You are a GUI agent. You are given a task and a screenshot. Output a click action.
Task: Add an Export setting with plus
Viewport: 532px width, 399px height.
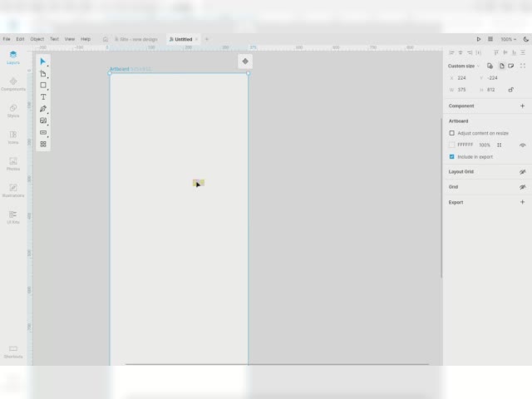click(523, 202)
